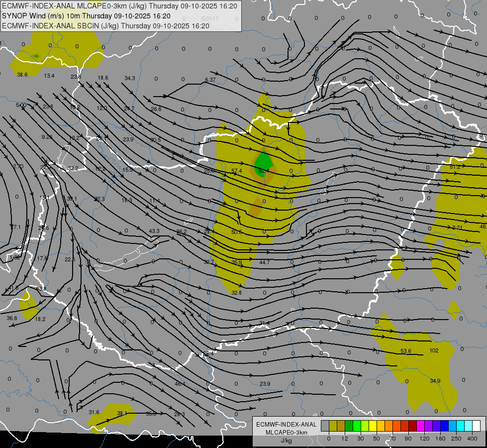Select the 102 value on the map
This screenshot has height=448, width=487.
pos(434,350)
